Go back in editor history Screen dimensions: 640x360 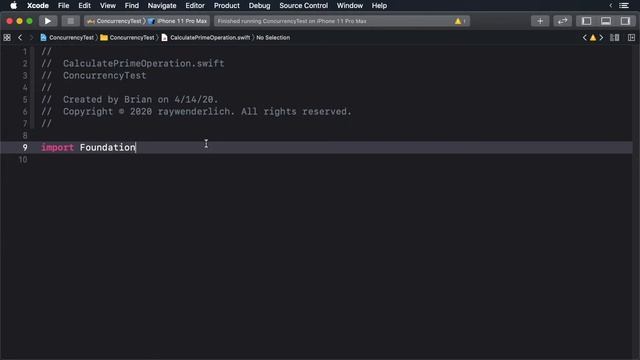click(20, 38)
